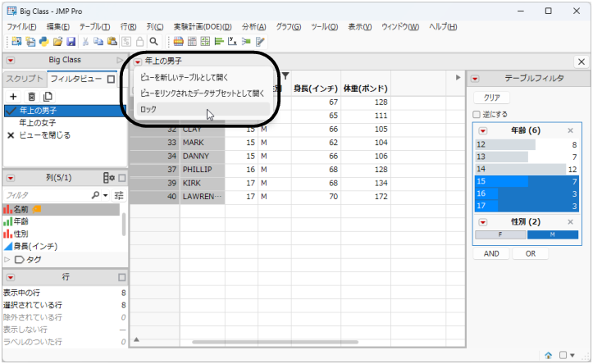Open the Big Class red triangle menu
The width and height of the screenshot is (593, 364).
point(11,60)
